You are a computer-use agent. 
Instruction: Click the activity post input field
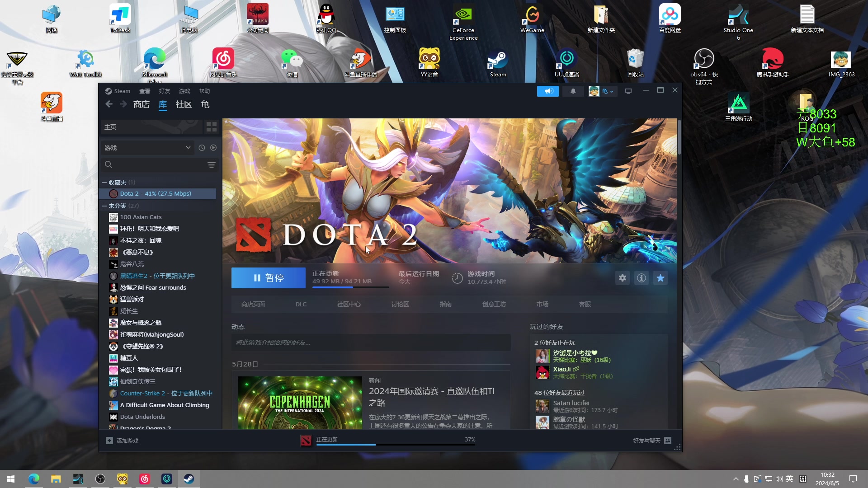(371, 343)
